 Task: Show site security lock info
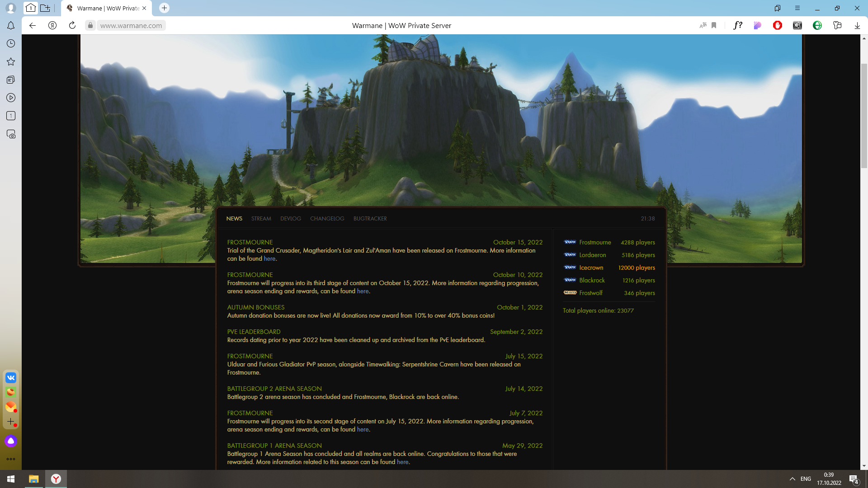pos(90,25)
